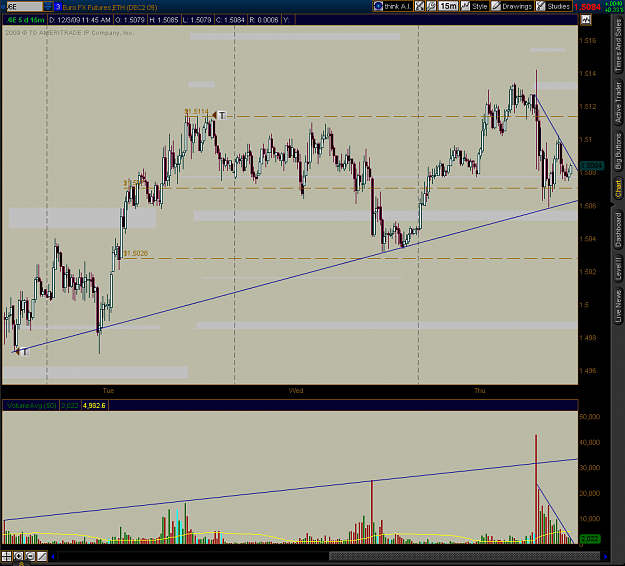The height and width of the screenshot is (566, 625).
Task: Expand the symbol dropdown arrow
Action: pyautogui.click(x=48, y=7)
